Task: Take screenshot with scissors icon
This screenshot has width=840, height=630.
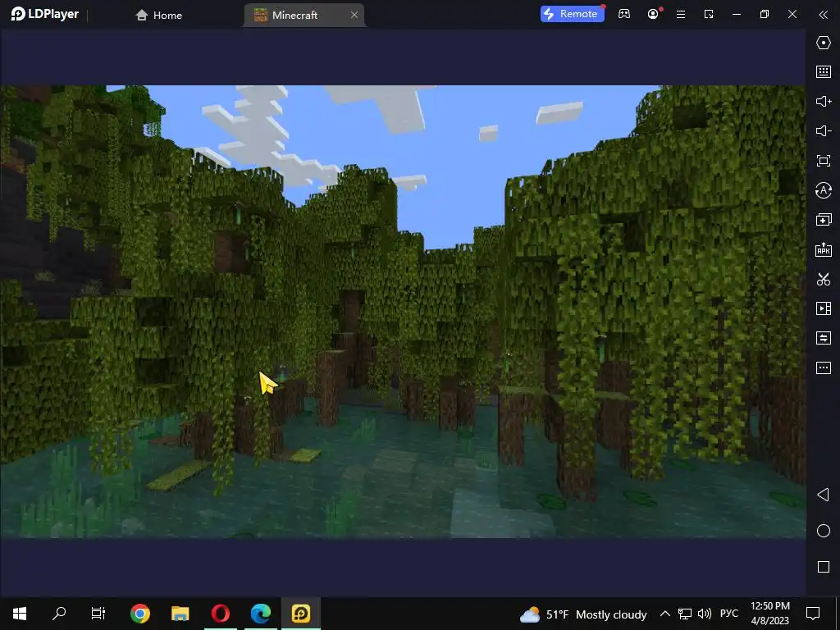Action: pos(824,279)
